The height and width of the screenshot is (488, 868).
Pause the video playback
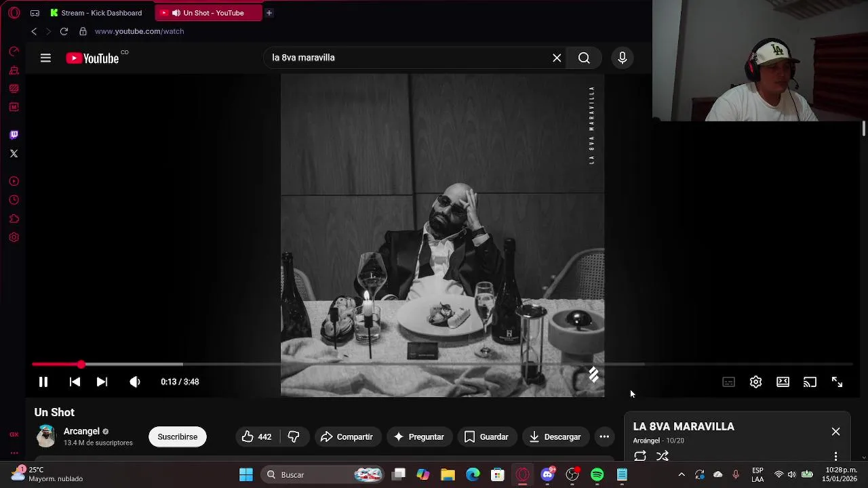click(43, 382)
